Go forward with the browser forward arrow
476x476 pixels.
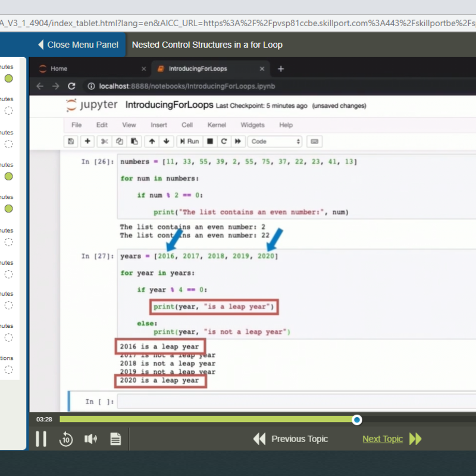coord(55,86)
